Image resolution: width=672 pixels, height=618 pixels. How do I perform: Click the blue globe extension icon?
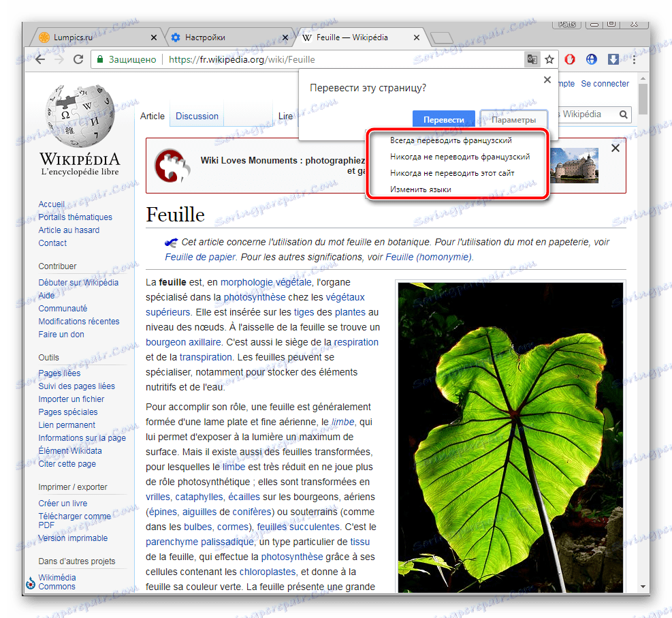pyautogui.click(x=592, y=59)
